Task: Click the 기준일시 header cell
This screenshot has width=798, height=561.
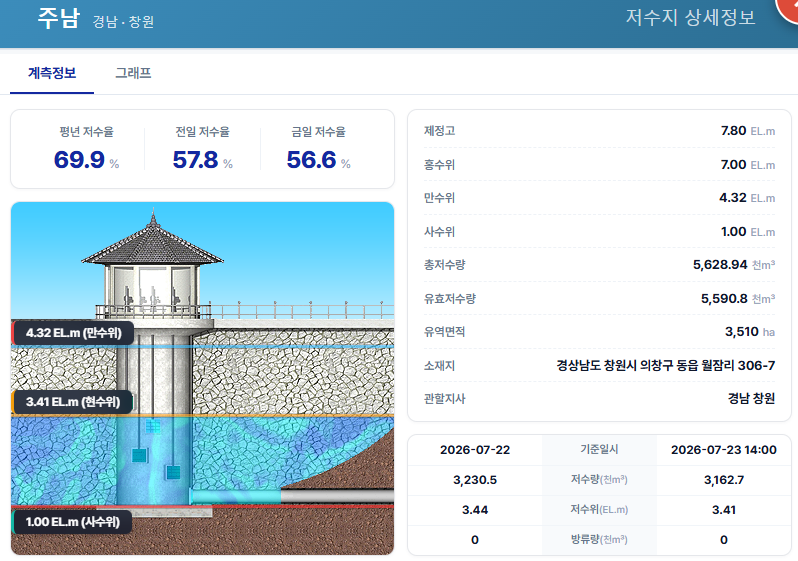Action: click(x=599, y=450)
